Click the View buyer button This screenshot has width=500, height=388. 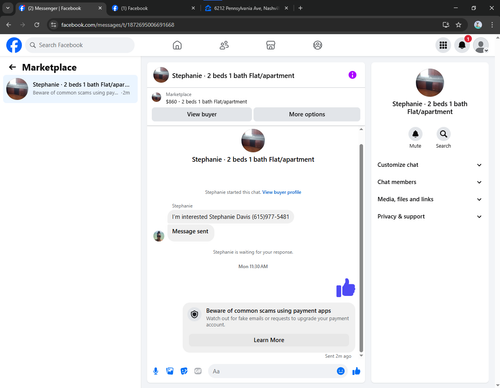[x=202, y=114]
